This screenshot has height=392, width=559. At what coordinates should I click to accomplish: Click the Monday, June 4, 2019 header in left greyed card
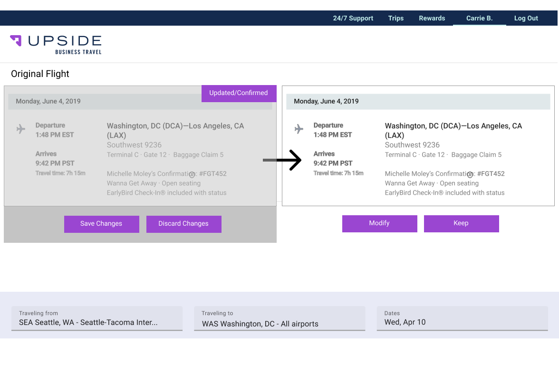click(x=140, y=102)
